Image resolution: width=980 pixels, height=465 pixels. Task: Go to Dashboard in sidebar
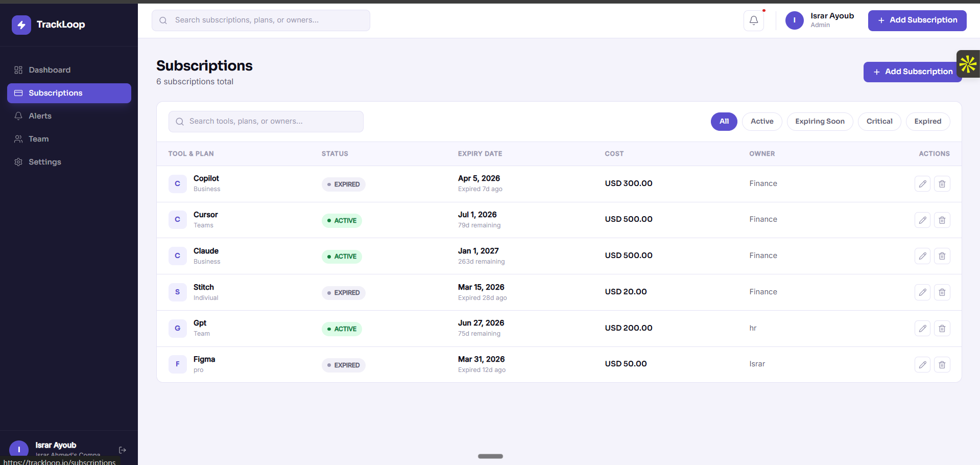click(69, 70)
